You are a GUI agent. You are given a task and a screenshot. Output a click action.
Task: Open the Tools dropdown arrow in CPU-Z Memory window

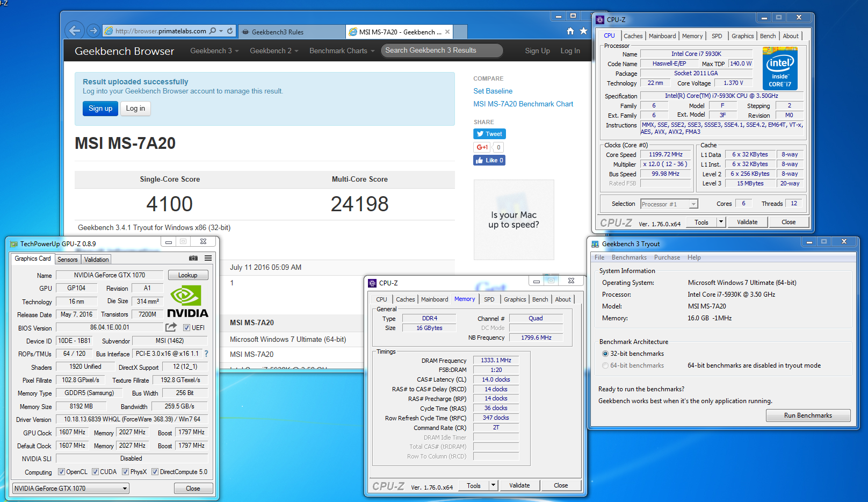pos(493,485)
